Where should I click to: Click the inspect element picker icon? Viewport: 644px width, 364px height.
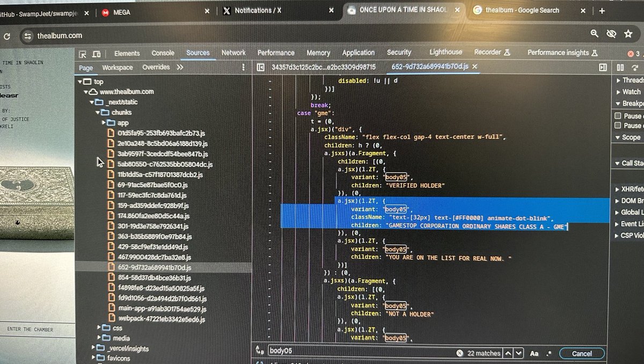[83, 54]
